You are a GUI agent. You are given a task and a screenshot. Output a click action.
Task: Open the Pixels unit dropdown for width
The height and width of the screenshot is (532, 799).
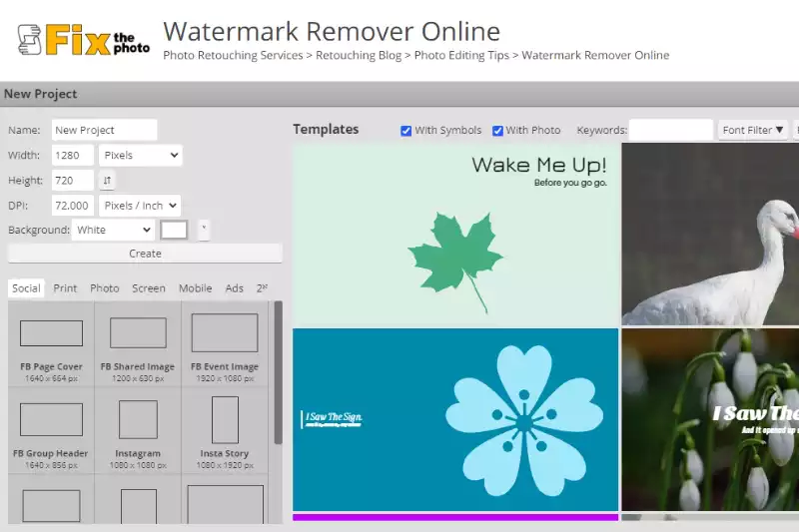pos(141,156)
